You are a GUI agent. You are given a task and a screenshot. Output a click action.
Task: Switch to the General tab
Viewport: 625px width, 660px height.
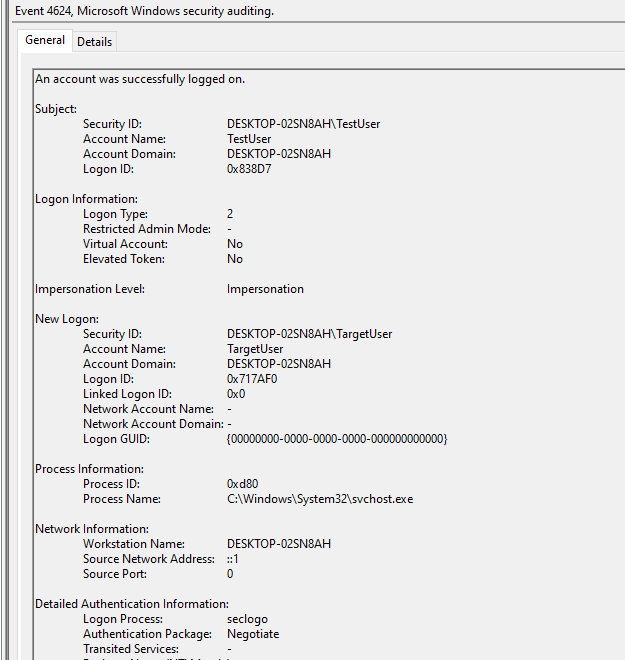tap(45, 40)
